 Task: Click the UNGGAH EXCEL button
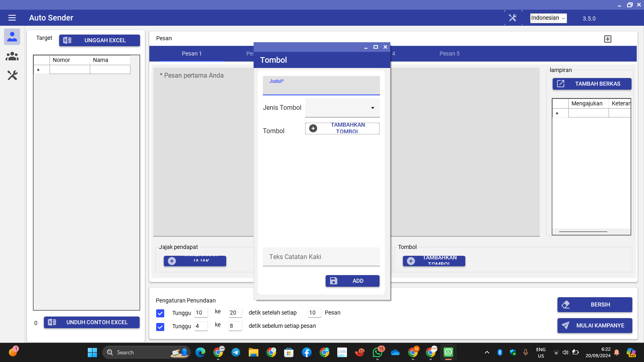pyautogui.click(x=99, y=40)
